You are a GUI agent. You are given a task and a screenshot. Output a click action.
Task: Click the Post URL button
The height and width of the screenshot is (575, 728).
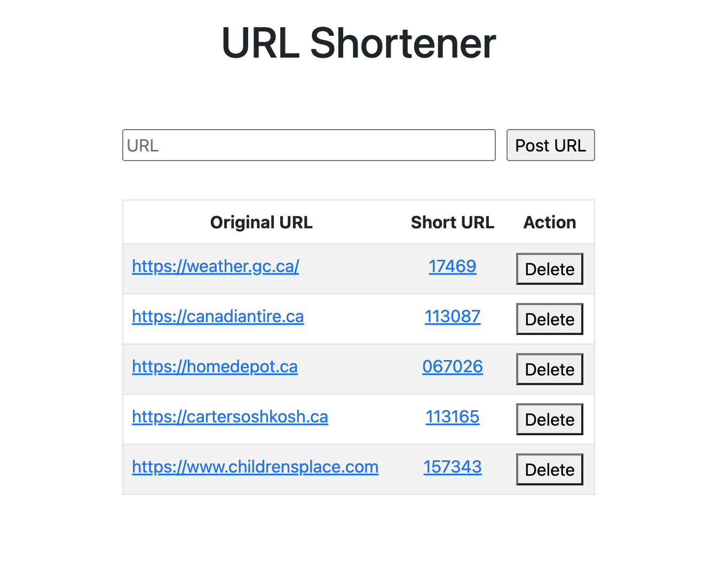click(x=550, y=145)
